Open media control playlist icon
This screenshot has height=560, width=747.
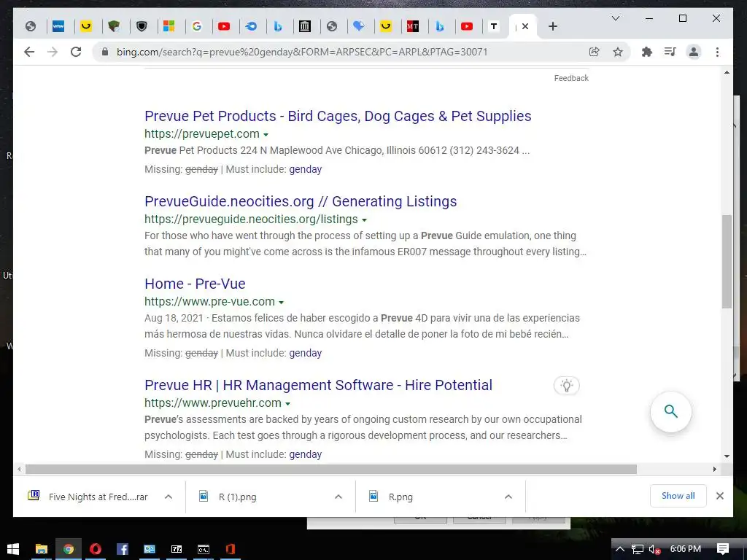click(x=670, y=52)
